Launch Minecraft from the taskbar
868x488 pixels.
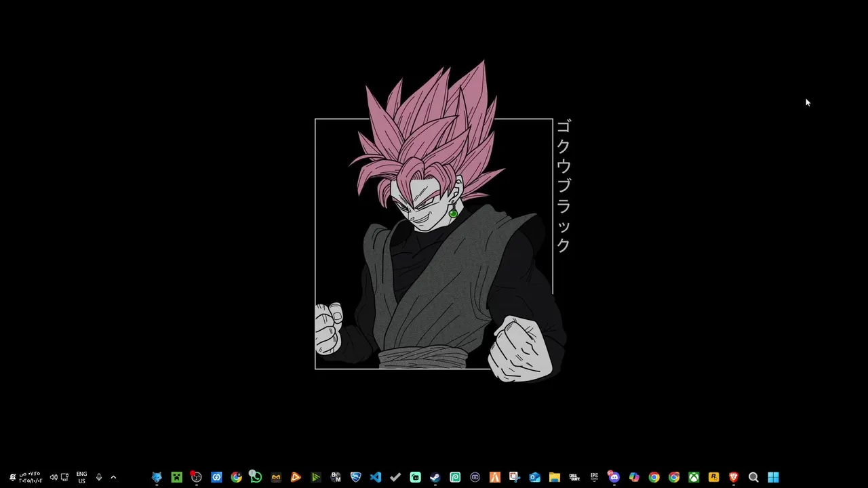click(176, 477)
